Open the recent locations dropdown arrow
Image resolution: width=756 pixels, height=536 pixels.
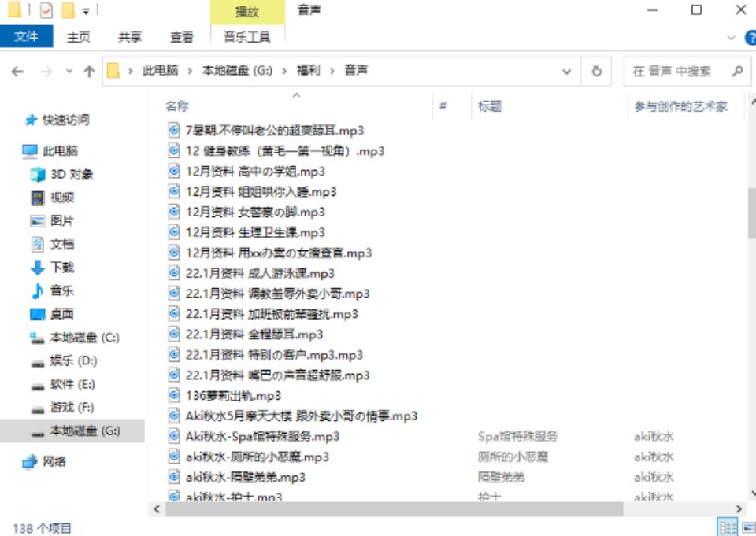(x=69, y=72)
